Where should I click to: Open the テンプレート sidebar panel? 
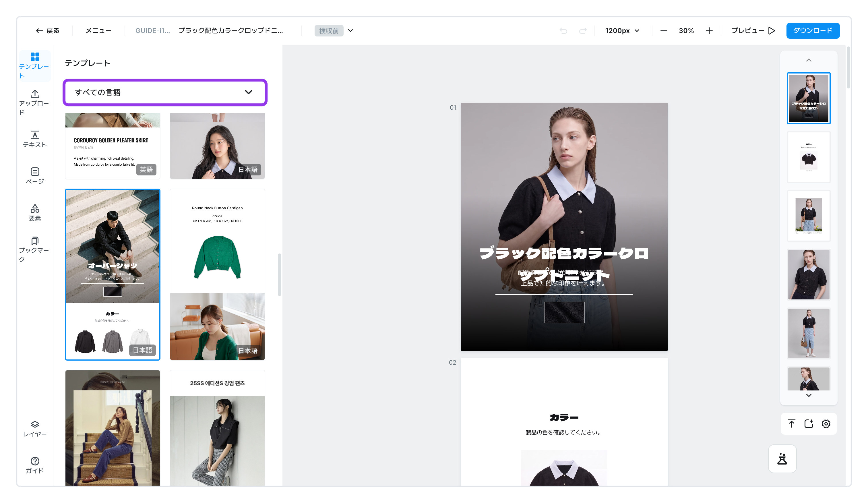click(34, 66)
